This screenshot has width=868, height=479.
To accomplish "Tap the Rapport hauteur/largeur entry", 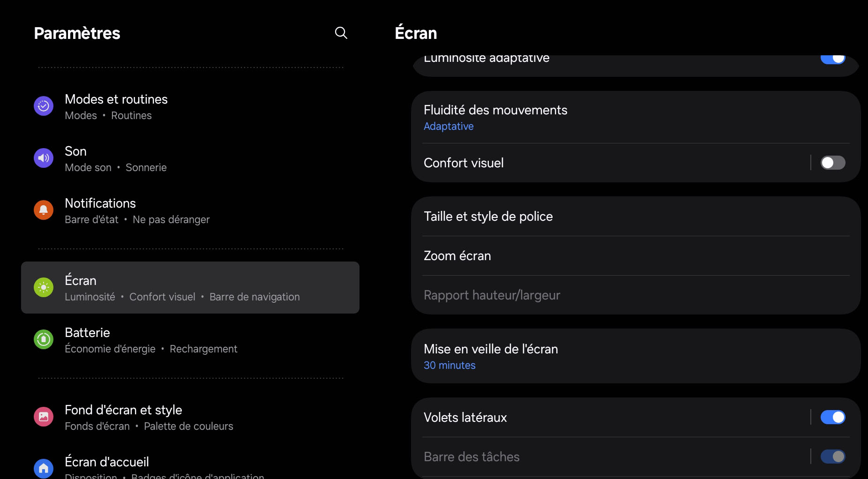I will [492, 295].
